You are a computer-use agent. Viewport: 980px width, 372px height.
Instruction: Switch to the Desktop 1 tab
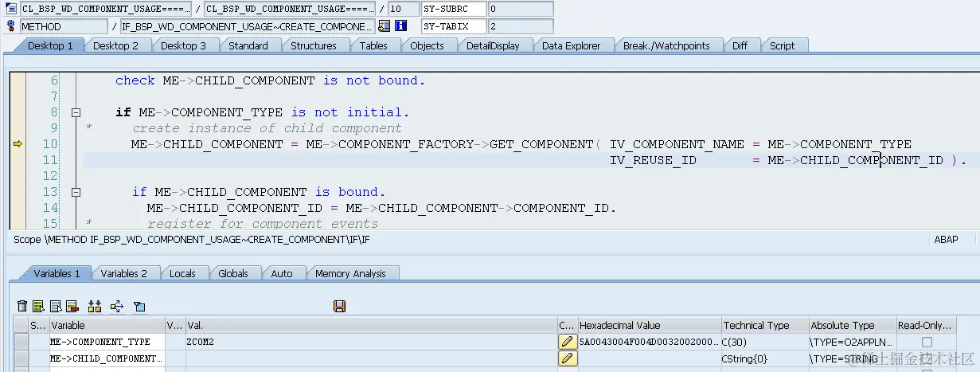[x=49, y=45]
